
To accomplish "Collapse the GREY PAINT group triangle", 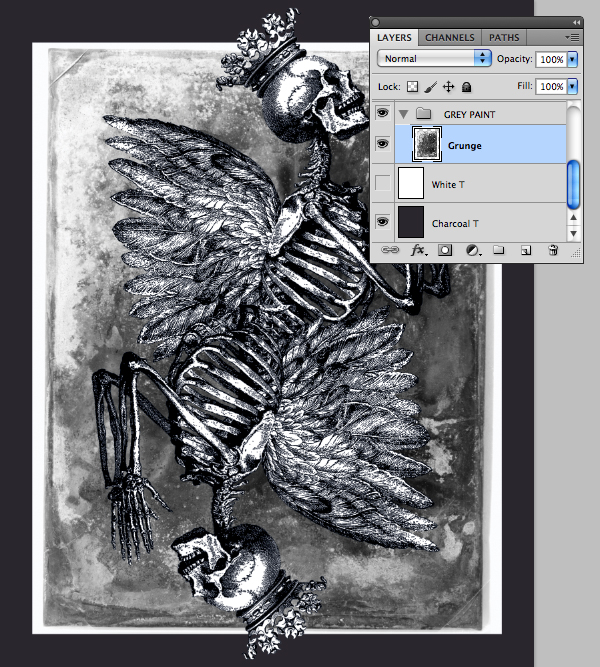I will [x=403, y=114].
